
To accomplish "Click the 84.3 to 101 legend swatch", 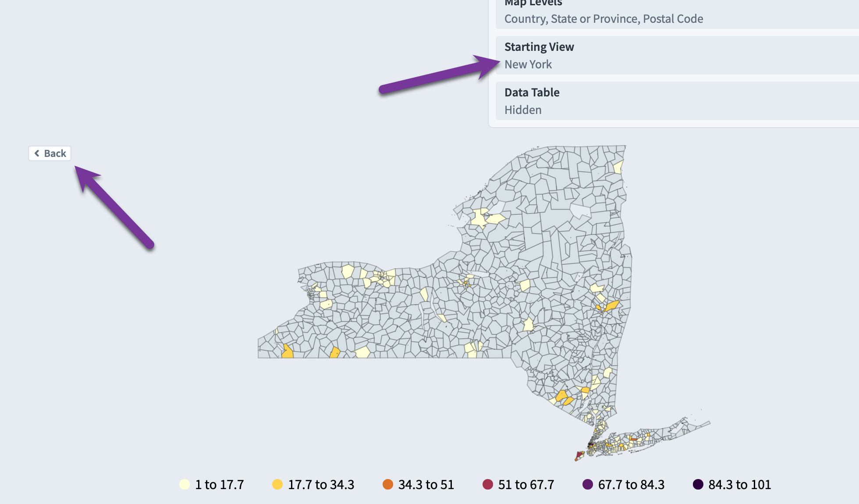I will click(x=698, y=484).
